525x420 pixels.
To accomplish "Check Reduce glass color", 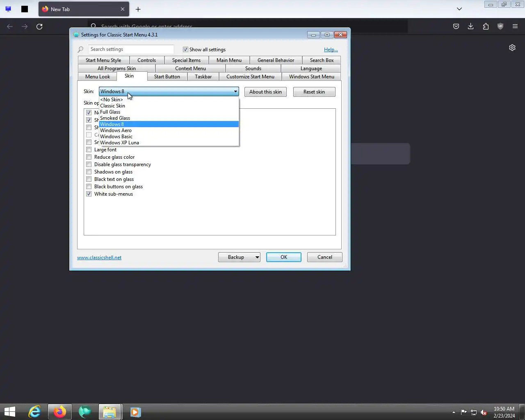I will click(x=89, y=157).
